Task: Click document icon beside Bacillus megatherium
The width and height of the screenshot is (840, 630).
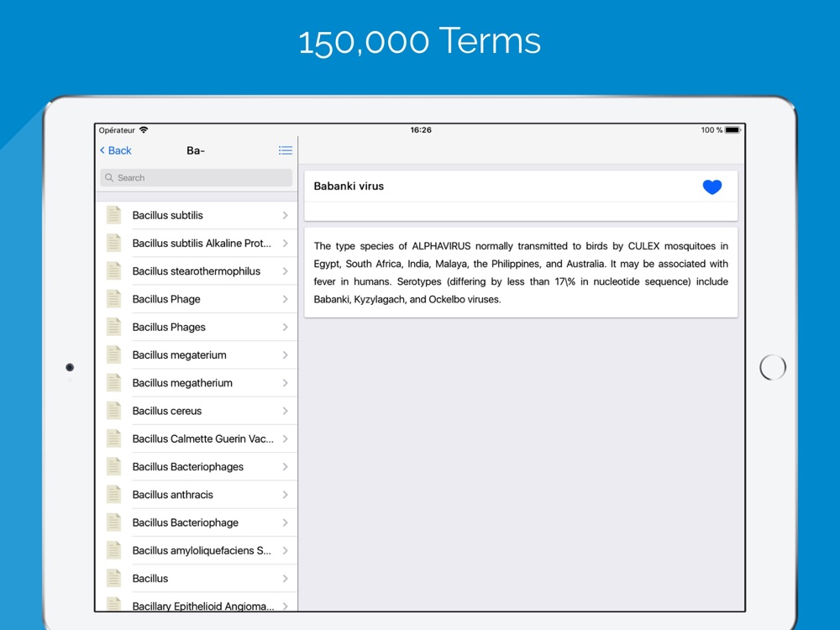Action: coord(113,382)
